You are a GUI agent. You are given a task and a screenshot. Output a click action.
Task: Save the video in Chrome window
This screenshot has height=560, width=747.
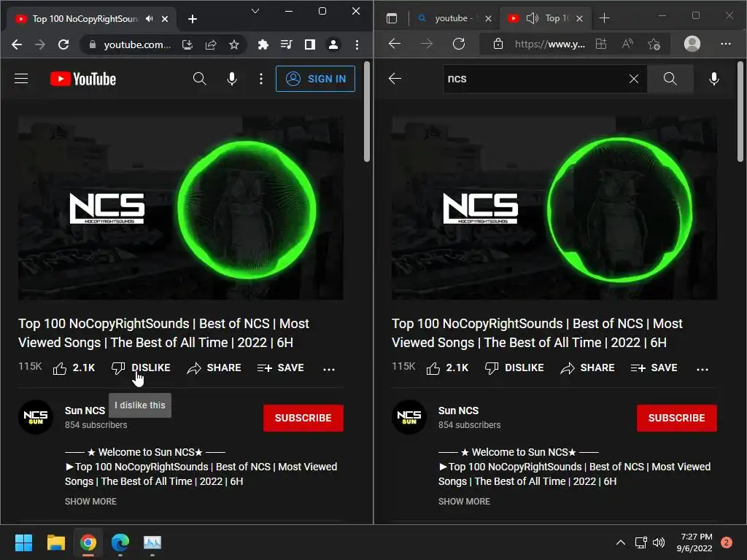(x=281, y=368)
